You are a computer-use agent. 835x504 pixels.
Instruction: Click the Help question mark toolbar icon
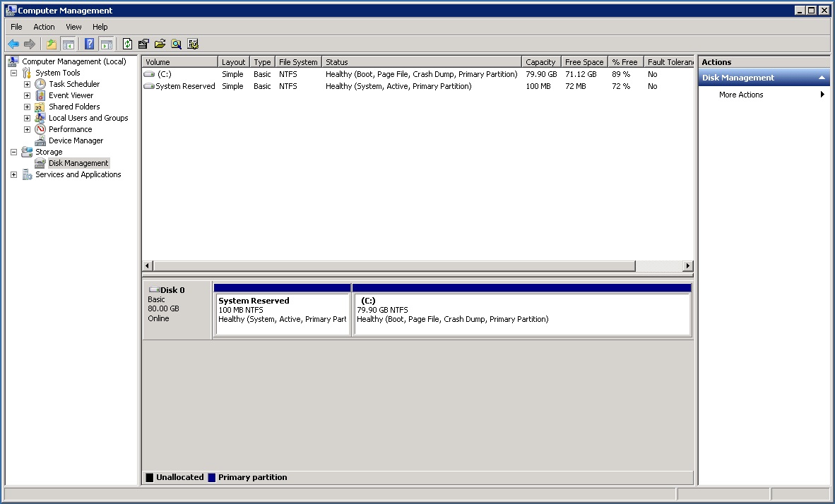coord(90,44)
